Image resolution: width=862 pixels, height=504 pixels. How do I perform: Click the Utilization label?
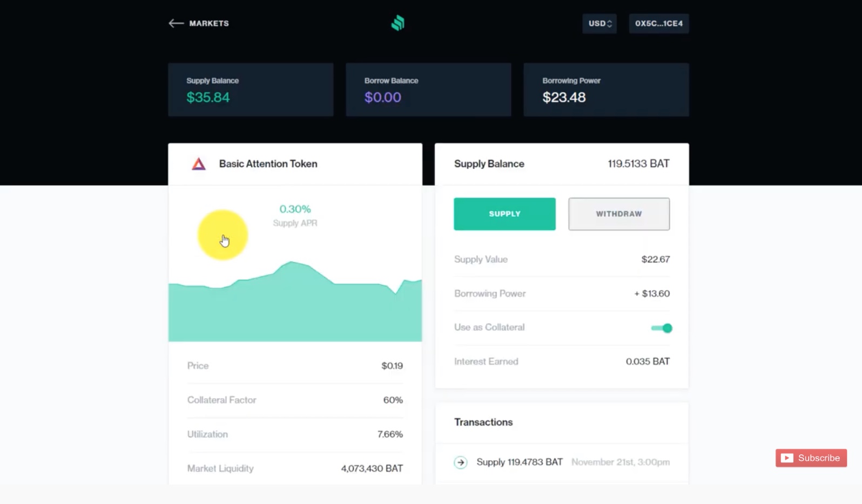point(207,434)
